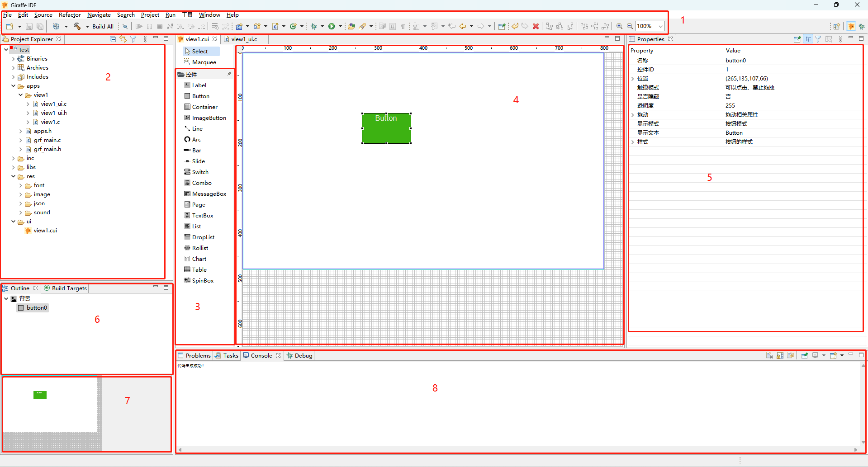Image resolution: width=868 pixels, height=467 pixels.
Task: Open the zoom level dropdown showing 100%
Action: (660, 26)
